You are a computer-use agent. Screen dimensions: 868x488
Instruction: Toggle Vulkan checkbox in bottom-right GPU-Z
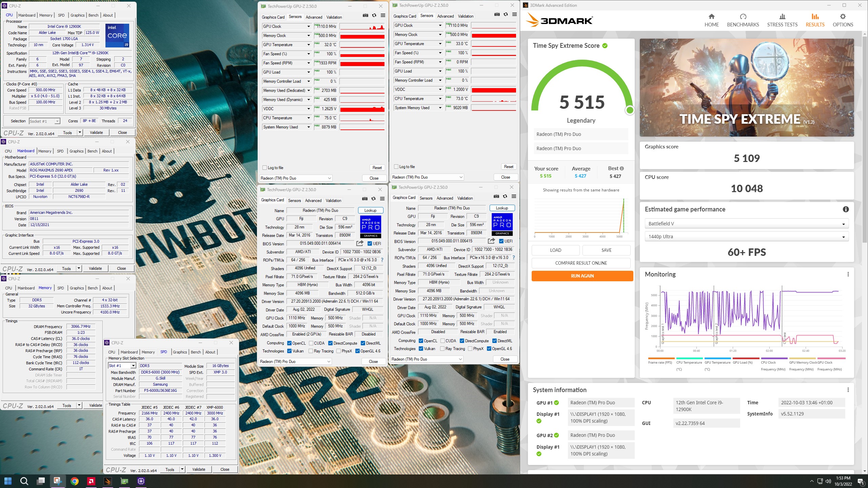click(421, 349)
